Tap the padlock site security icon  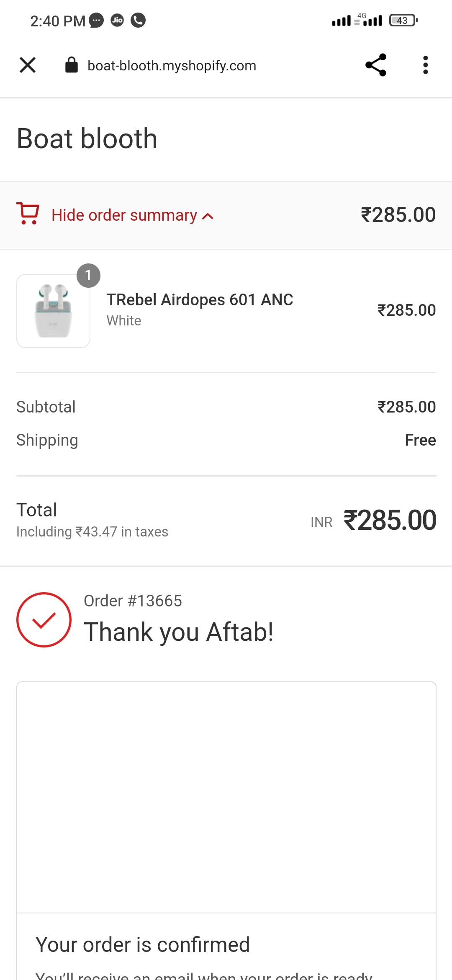point(72,65)
